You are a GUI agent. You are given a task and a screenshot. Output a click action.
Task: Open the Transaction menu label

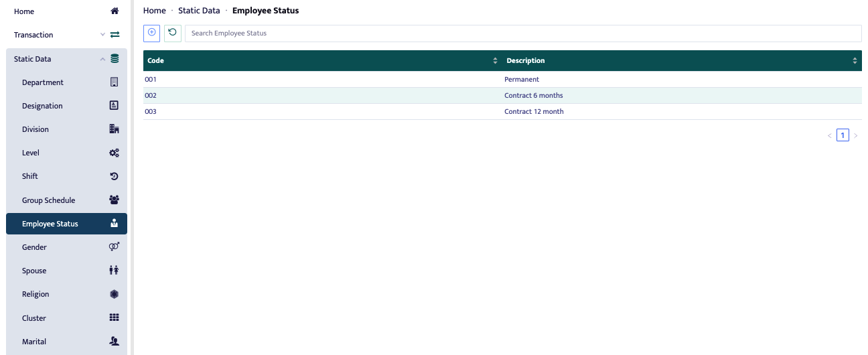coord(33,35)
